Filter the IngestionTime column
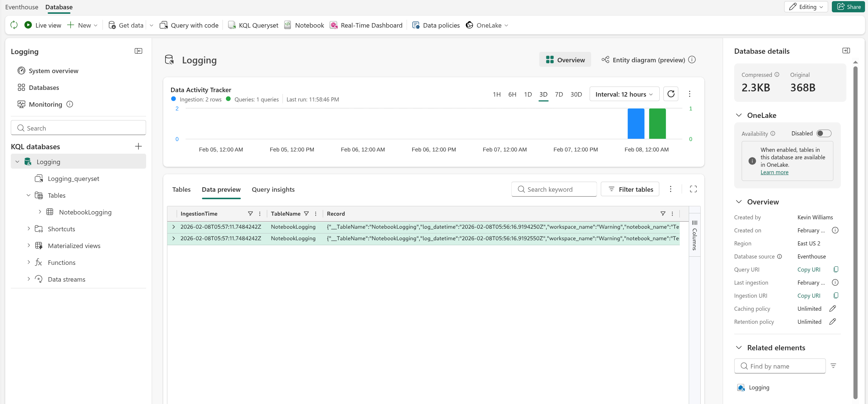 click(x=250, y=214)
